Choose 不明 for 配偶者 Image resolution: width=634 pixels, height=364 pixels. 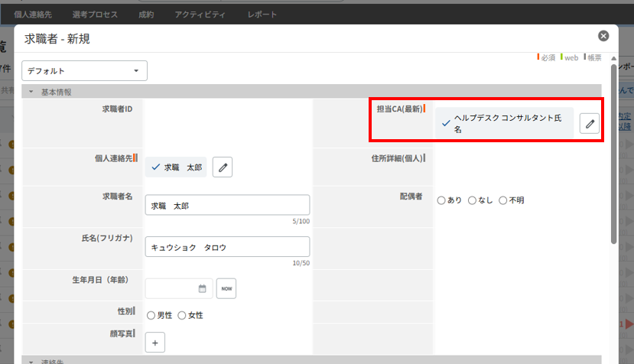coord(502,200)
